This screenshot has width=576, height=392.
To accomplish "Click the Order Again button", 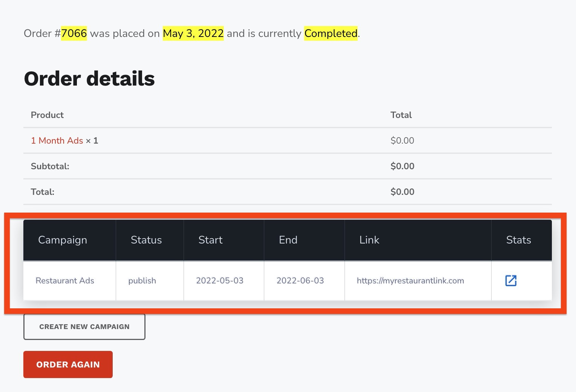I will [68, 364].
